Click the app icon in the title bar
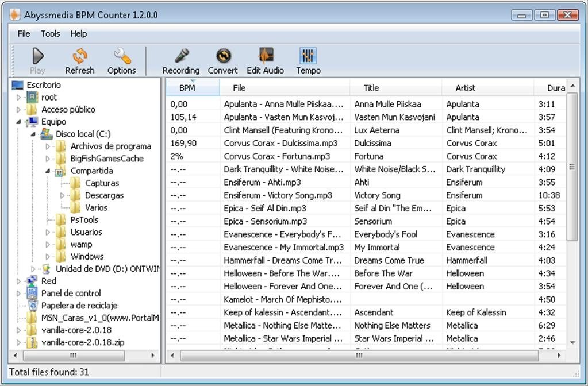The image size is (588, 386). click(x=14, y=14)
